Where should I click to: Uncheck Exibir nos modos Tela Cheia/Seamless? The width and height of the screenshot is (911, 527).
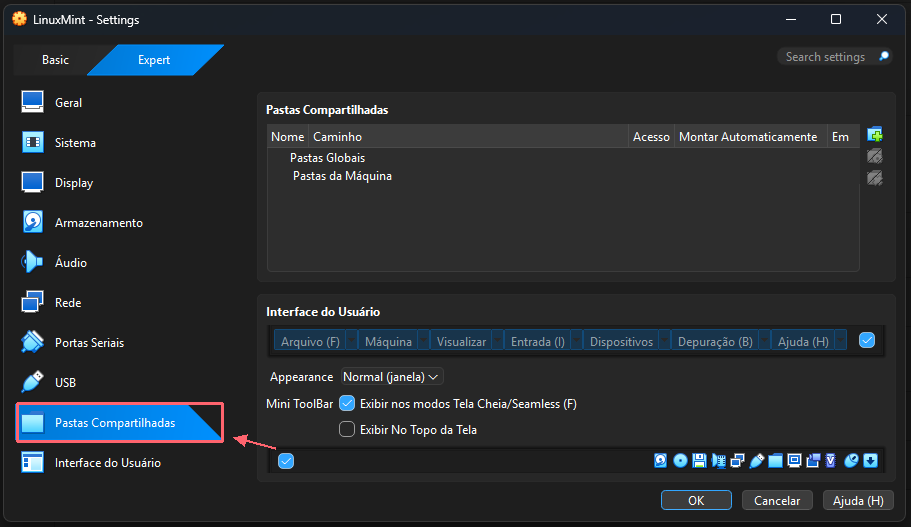click(347, 403)
